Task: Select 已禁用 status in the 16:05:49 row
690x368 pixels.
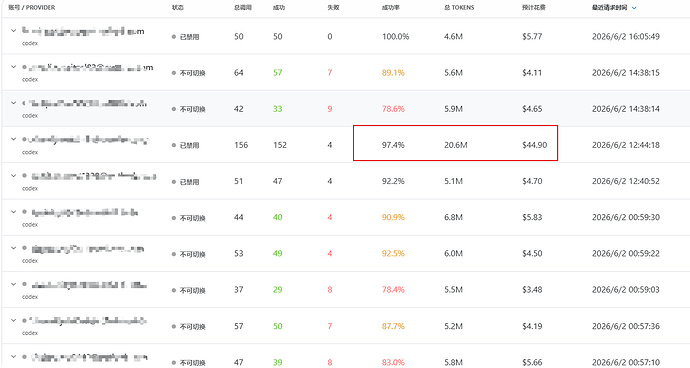Action: [186, 37]
